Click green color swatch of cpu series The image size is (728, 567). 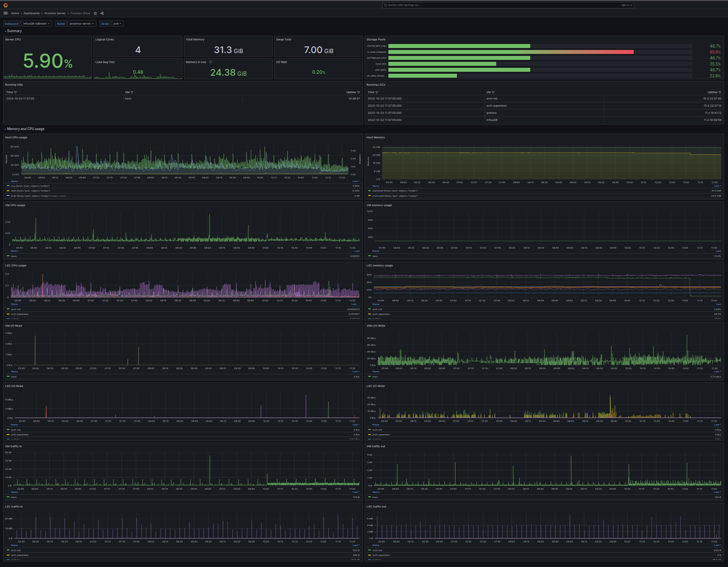(x=8, y=186)
